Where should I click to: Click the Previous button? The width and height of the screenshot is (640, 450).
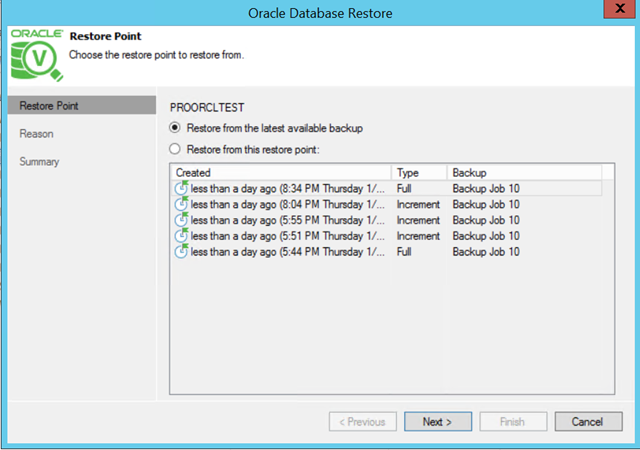pos(363,422)
